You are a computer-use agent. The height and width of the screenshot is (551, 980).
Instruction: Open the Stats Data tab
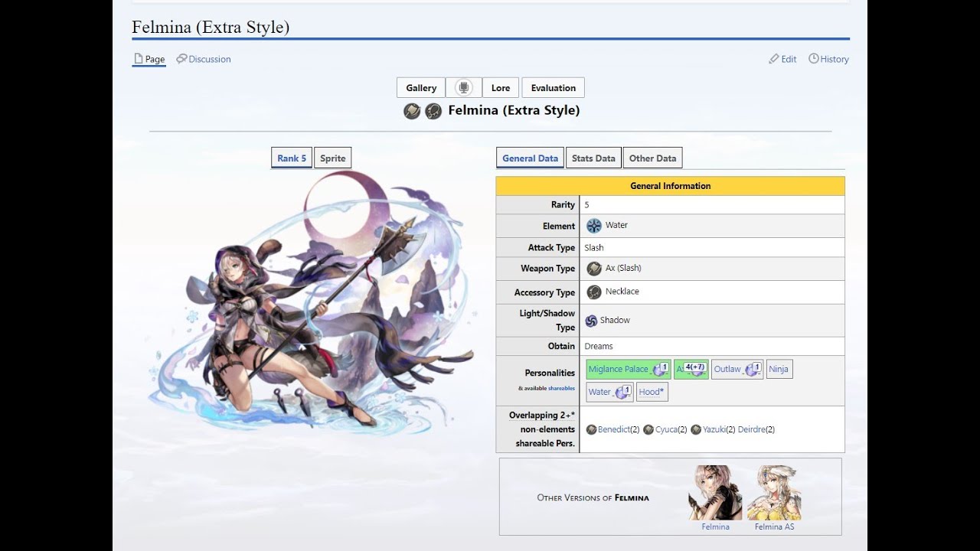[x=593, y=158]
